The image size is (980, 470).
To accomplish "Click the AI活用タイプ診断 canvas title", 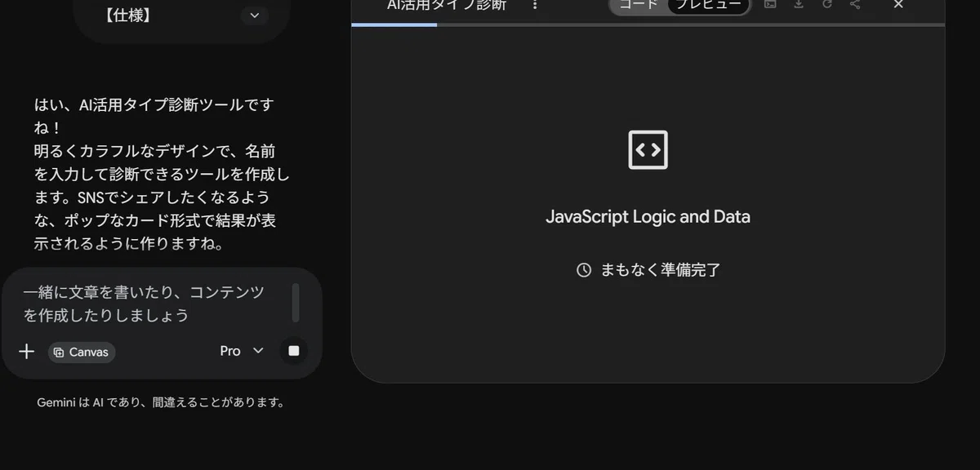I will (x=447, y=5).
